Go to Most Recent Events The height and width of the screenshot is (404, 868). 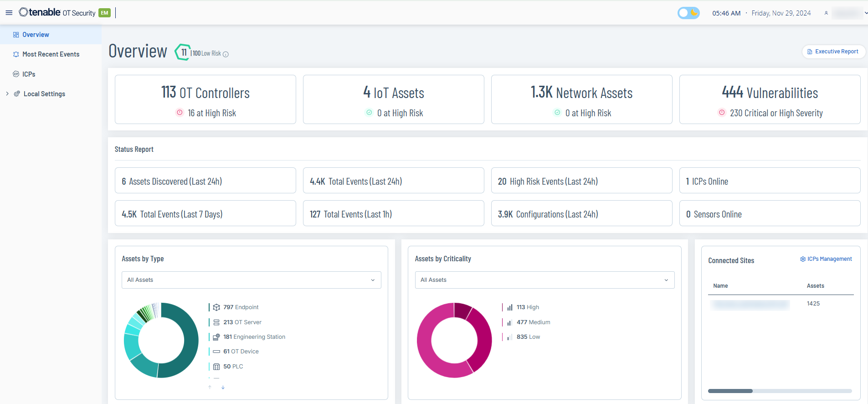coord(51,54)
